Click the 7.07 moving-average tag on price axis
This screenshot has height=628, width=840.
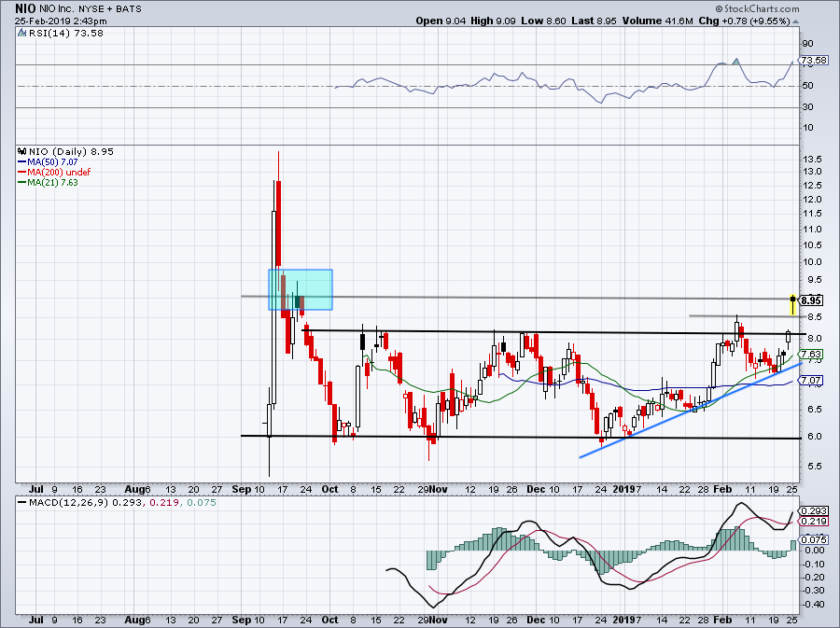(810, 381)
